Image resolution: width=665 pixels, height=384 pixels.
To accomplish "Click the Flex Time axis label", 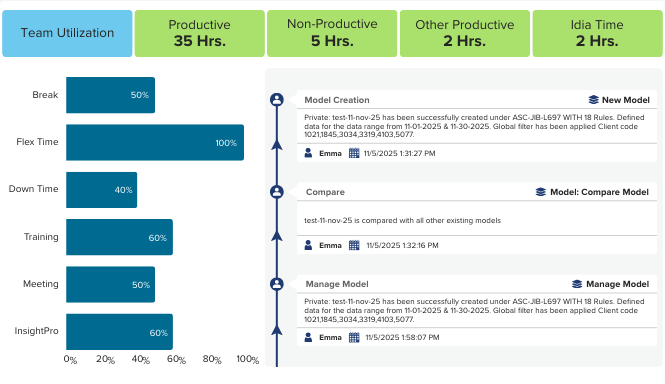I will coord(37,142).
